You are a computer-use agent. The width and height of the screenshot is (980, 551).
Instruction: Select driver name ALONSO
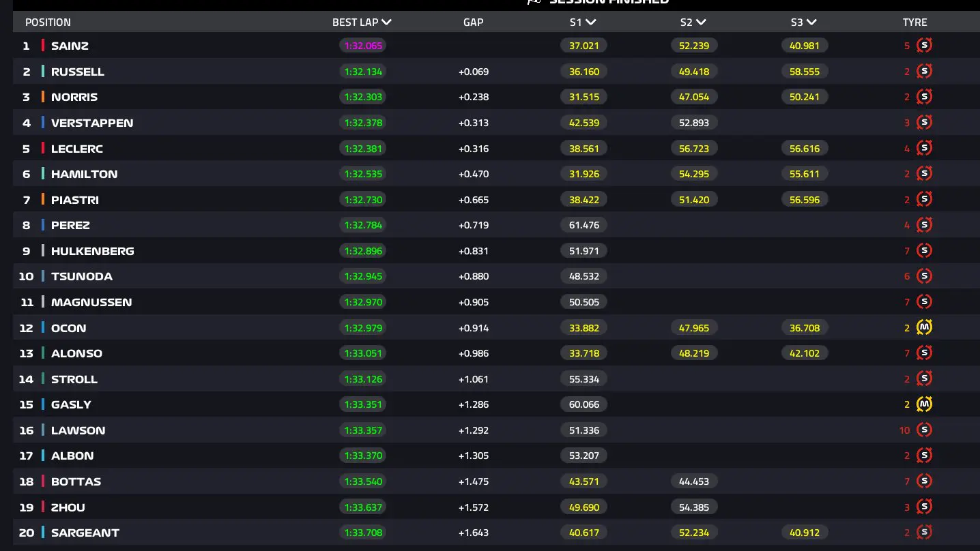pyautogui.click(x=76, y=353)
